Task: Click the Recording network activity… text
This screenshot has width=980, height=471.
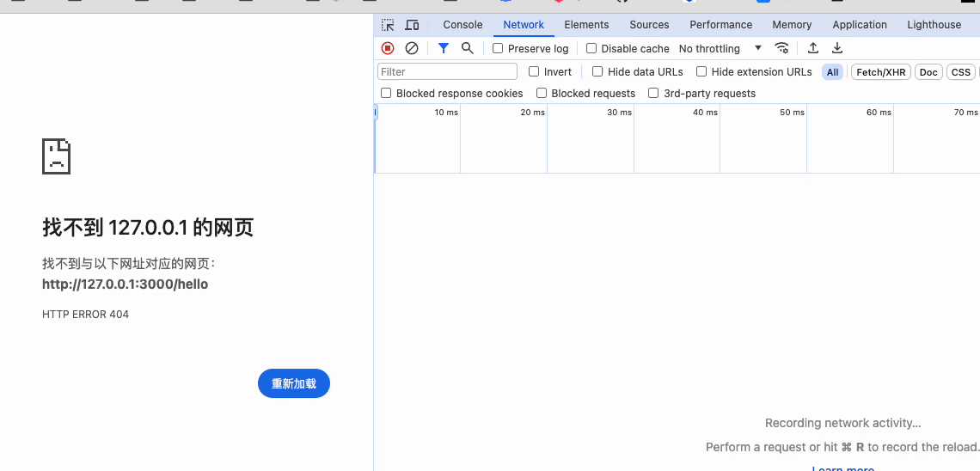Action: 843,423
